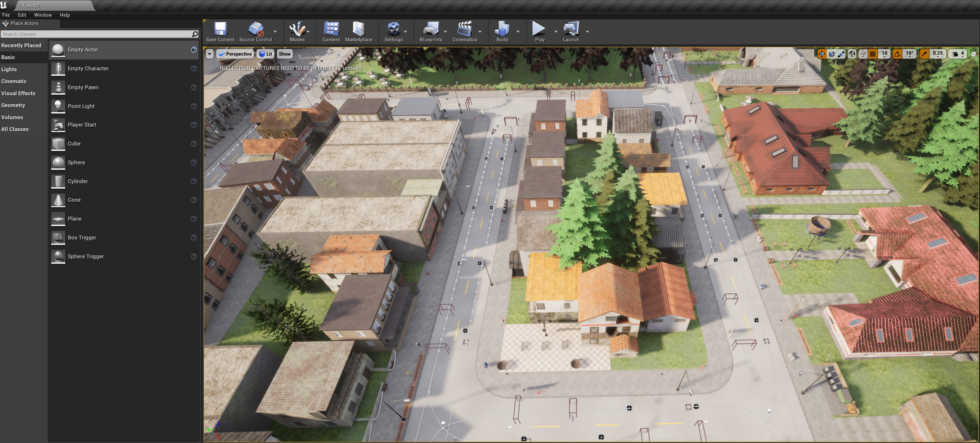Click the Perspective view mode button

(x=235, y=54)
